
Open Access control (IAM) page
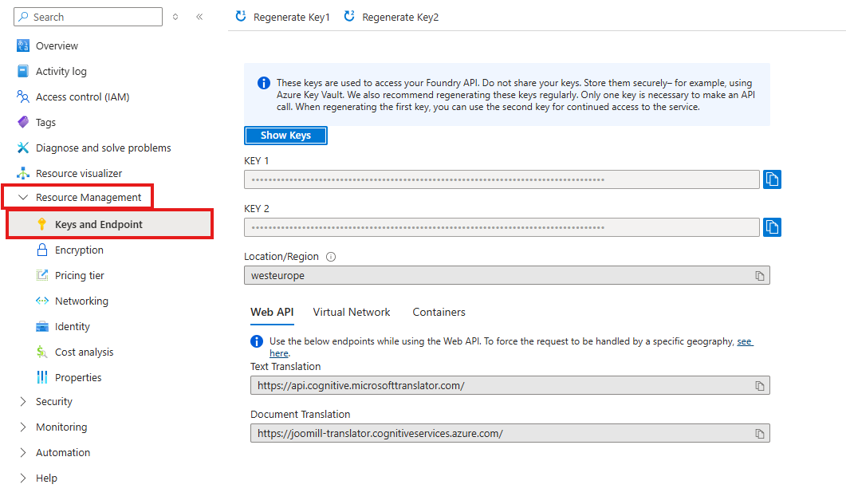tap(83, 97)
